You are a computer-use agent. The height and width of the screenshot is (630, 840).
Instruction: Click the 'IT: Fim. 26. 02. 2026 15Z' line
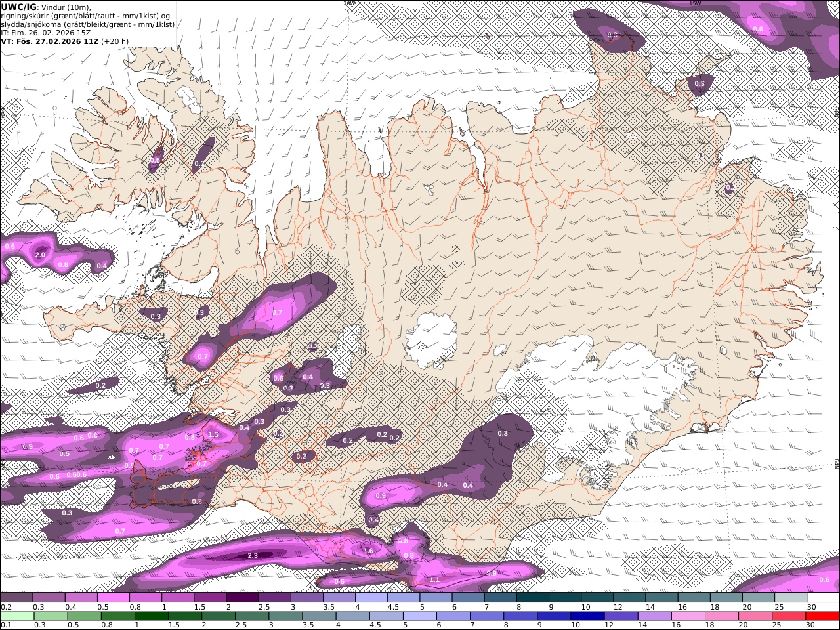46,32
